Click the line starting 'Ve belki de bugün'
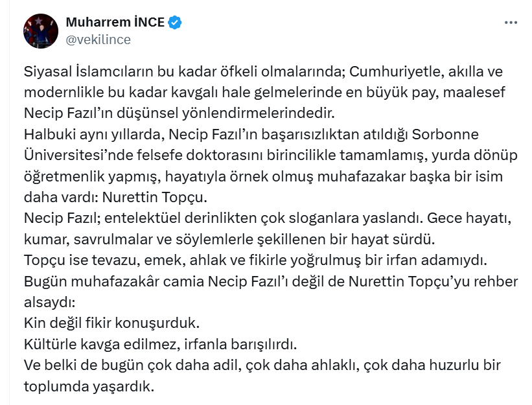 [262, 365]
